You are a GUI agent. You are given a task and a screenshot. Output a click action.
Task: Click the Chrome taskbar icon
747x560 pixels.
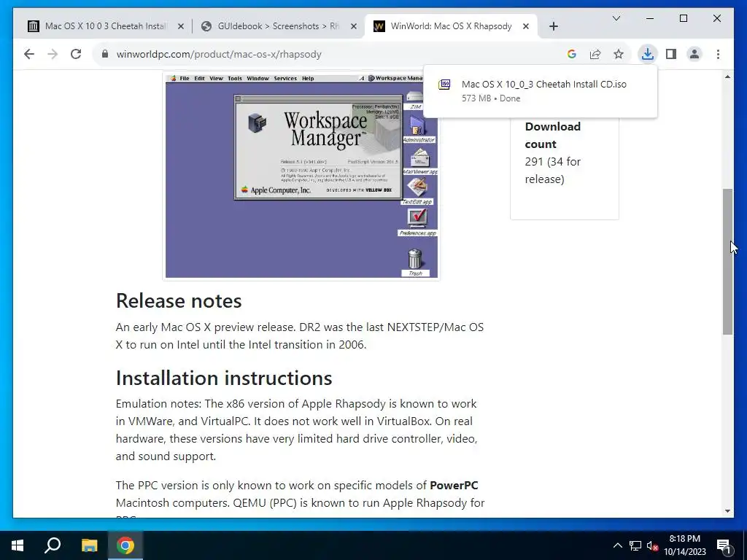click(x=125, y=545)
